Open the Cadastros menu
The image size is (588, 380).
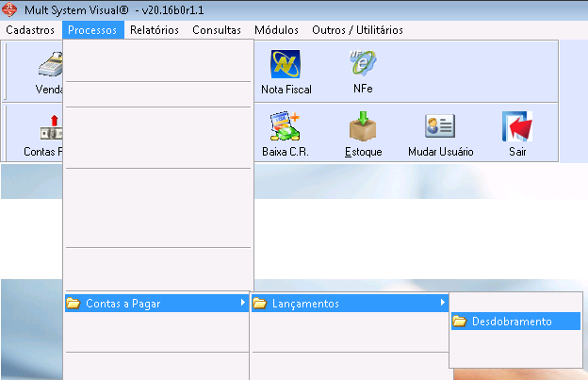[30, 30]
